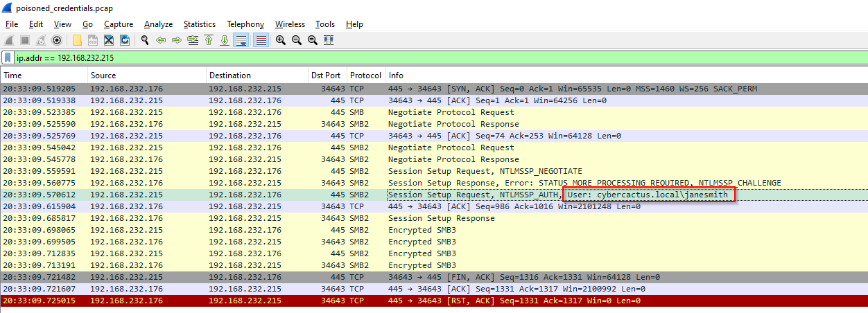This screenshot has width=868, height=313.
Task: Select the NTLMSSP_AUTH janesmith packet row
Action: (x=434, y=195)
